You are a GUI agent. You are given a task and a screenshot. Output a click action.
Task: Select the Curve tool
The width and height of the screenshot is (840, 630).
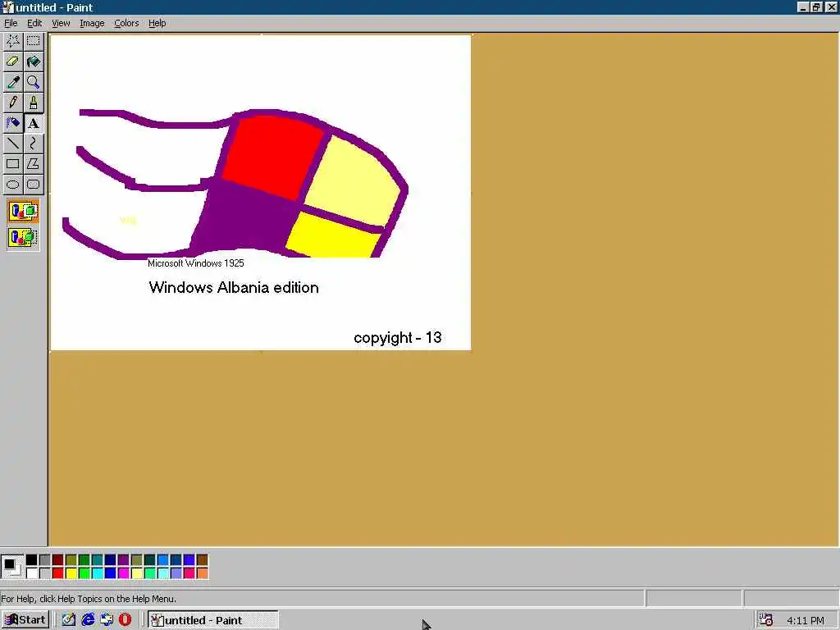tap(33, 144)
